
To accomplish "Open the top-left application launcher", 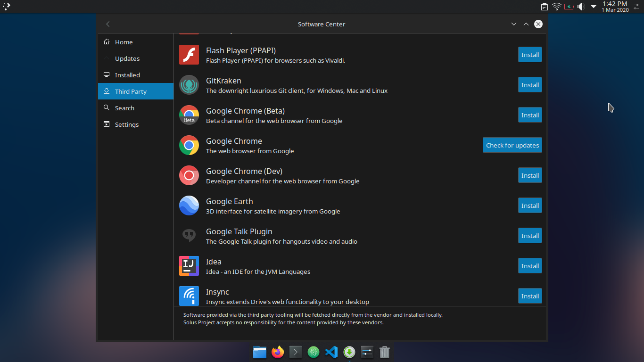I will coord(7,7).
